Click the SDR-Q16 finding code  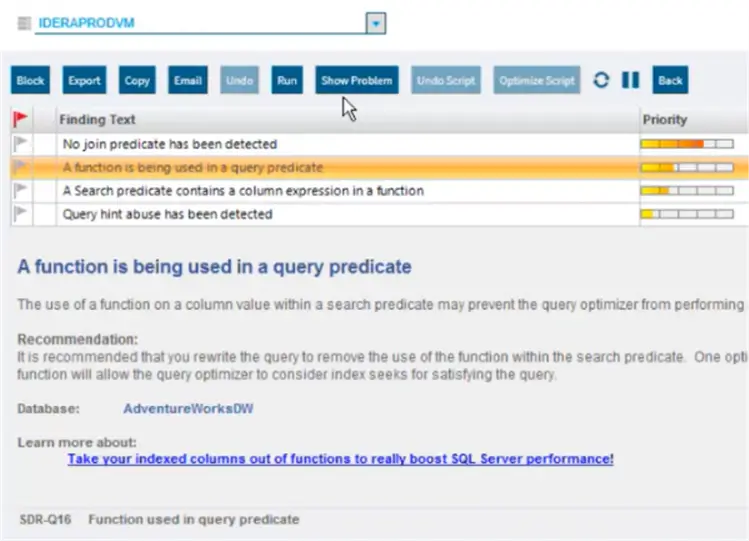[x=45, y=520]
